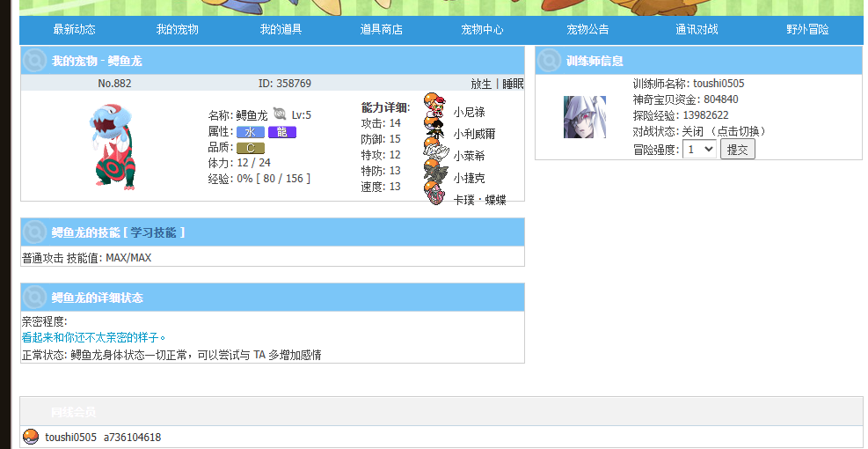
Task: Click the 鳃鱼龙 pet sprite image
Action: click(x=113, y=146)
